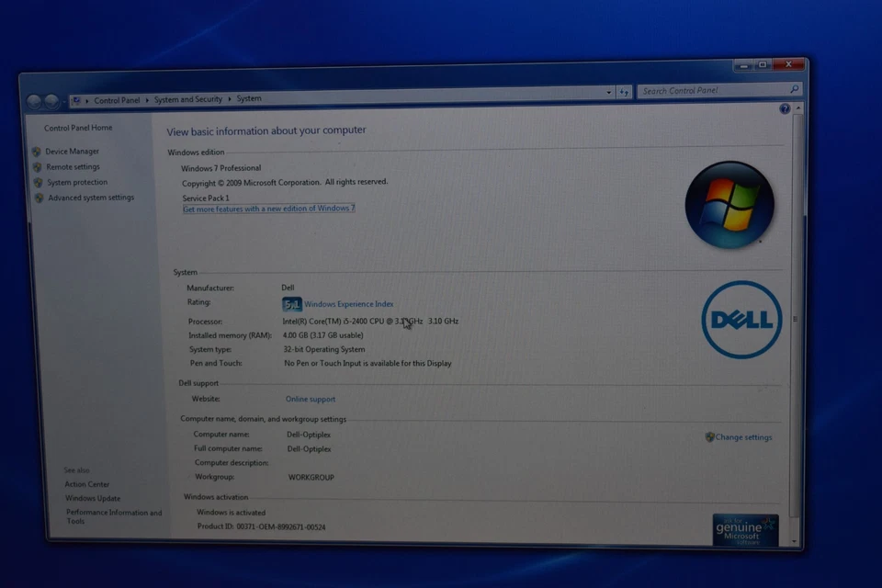The image size is (882, 588).
Task: Click the Dell logo
Action: tap(741, 319)
